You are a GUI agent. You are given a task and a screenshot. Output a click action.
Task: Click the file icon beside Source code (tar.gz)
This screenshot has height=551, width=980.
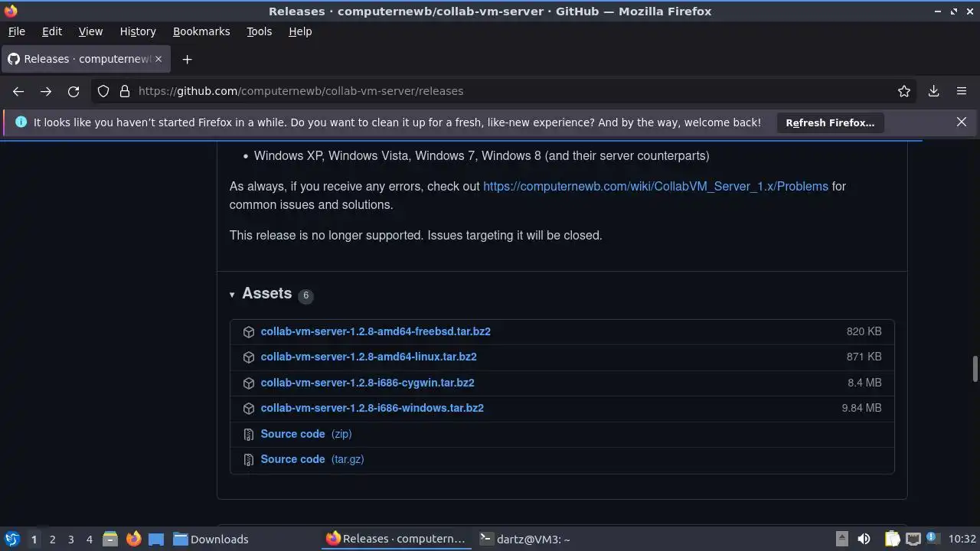pyautogui.click(x=249, y=460)
